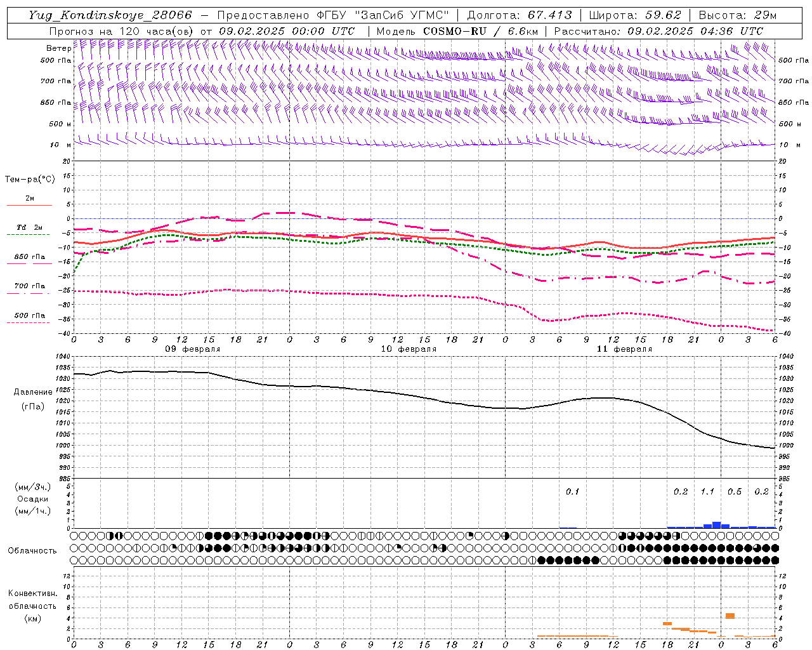Click the Тем-ра(°C) axis title
The height and width of the screenshot is (650, 812).
pos(30,180)
